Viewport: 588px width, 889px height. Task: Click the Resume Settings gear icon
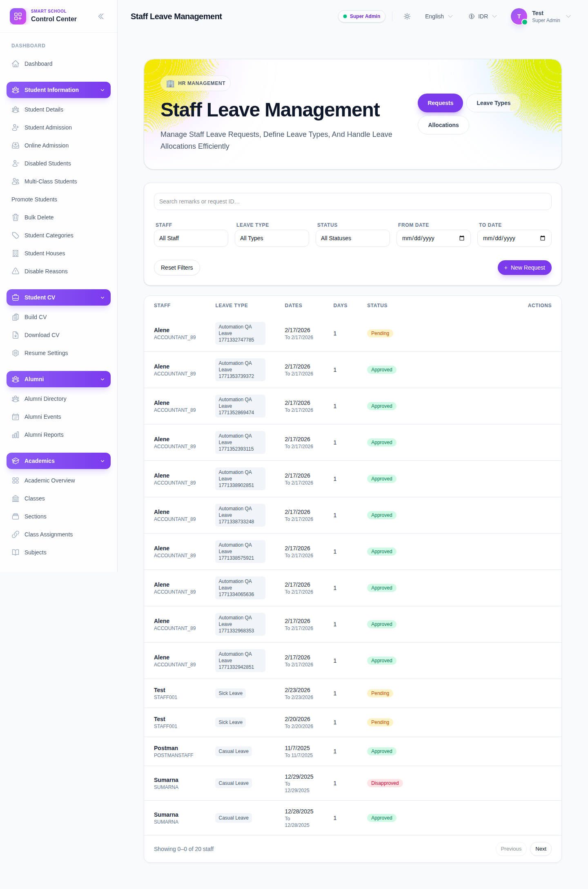(x=16, y=353)
